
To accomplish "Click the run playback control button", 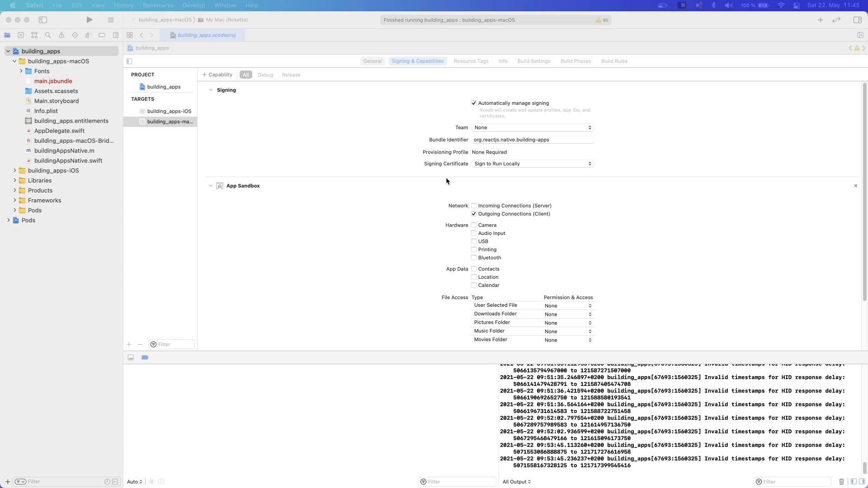I will 90,20.
